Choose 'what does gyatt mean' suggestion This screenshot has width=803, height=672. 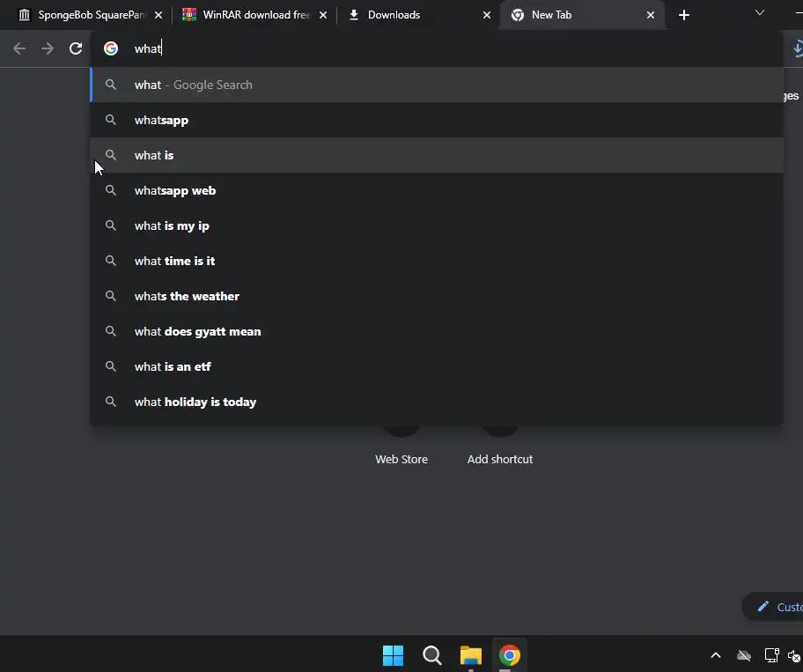(x=437, y=331)
